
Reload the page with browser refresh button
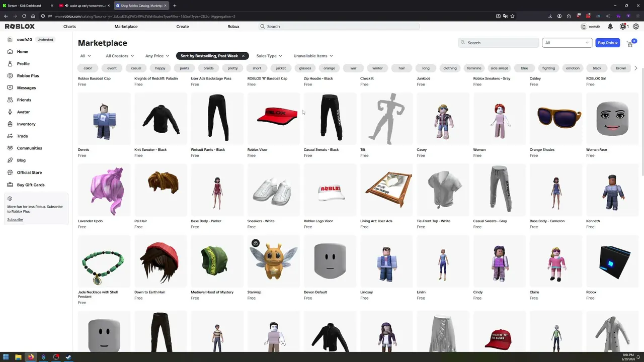point(24,16)
